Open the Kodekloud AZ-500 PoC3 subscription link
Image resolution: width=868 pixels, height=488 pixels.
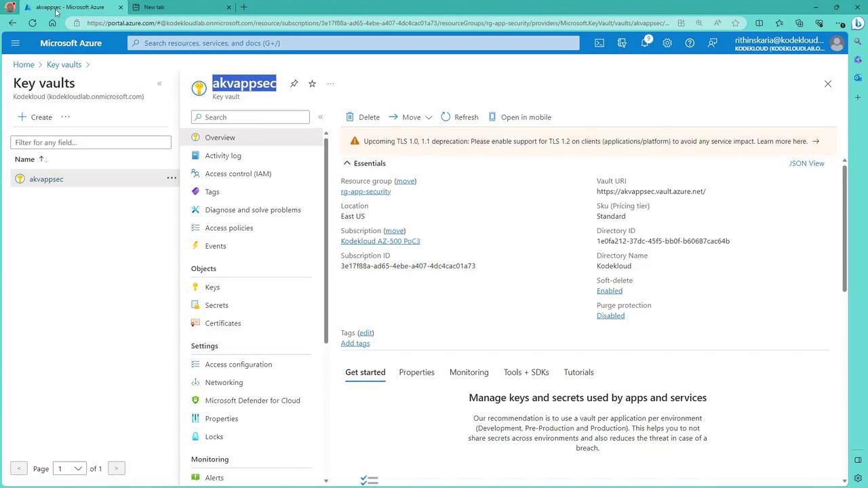click(x=380, y=241)
